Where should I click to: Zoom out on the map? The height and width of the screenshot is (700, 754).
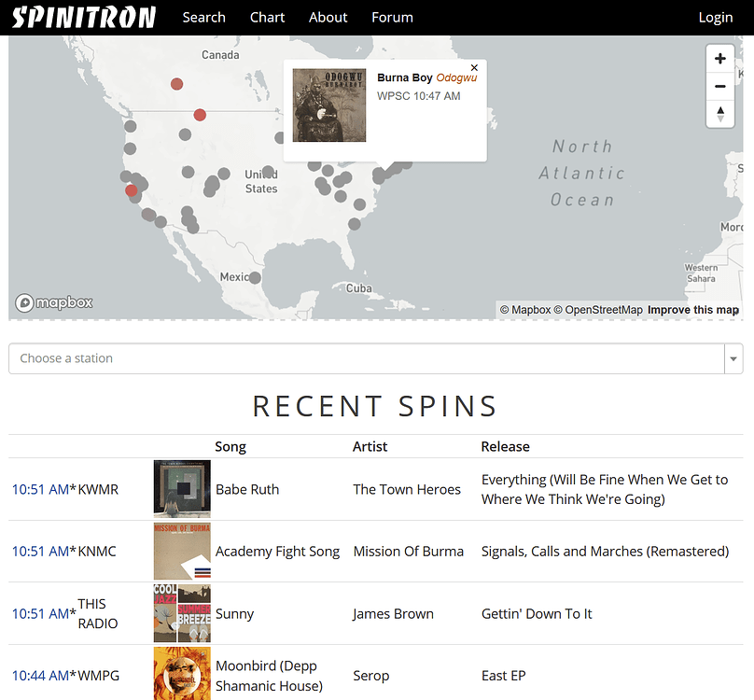(719, 86)
